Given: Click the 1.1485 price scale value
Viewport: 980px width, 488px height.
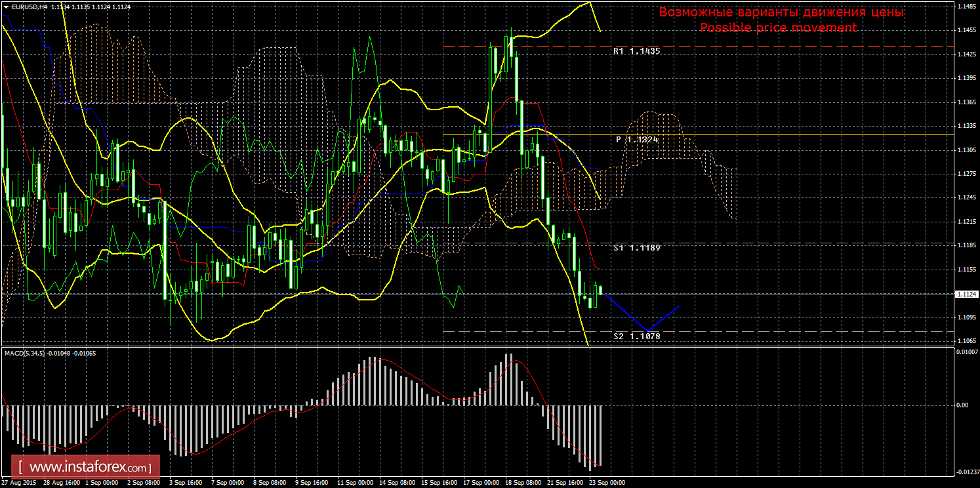Looking at the screenshot, I should 965,7.
